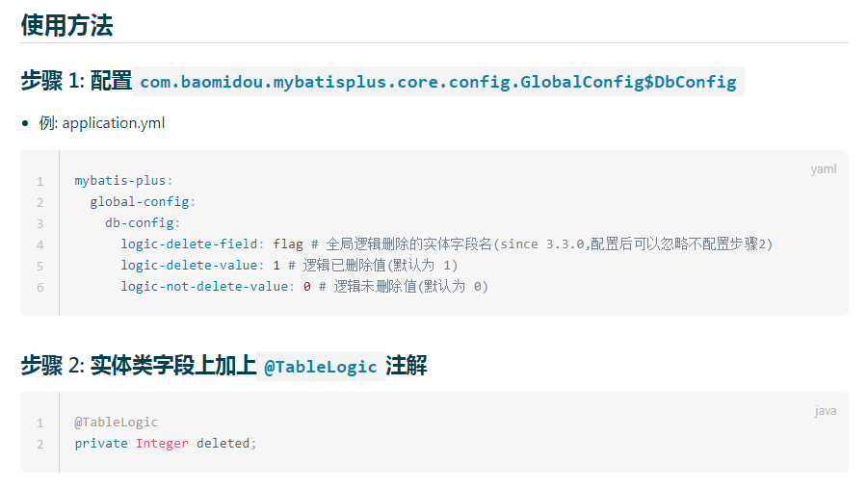Click the logic-delete-field key in code
868x488 pixels.
[189, 244]
